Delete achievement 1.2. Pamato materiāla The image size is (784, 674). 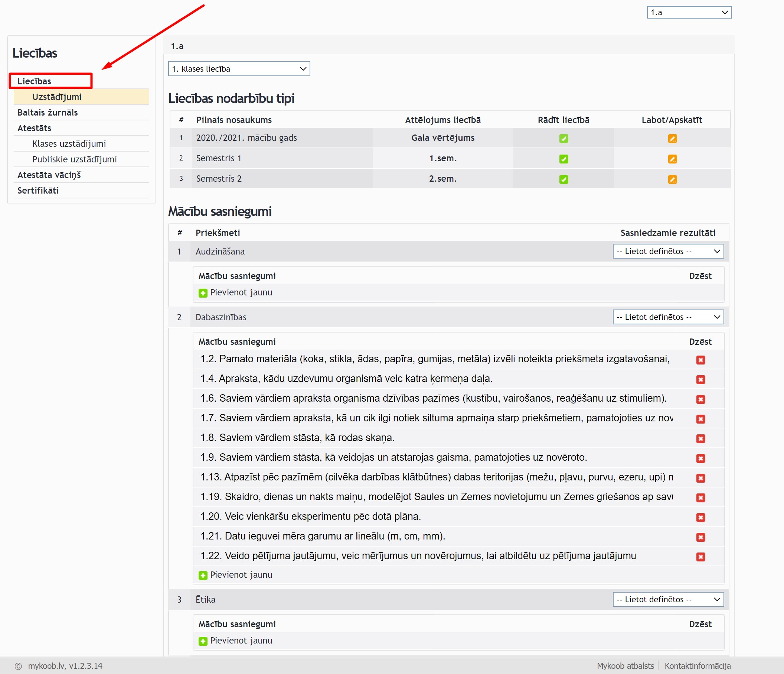[700, 360]
